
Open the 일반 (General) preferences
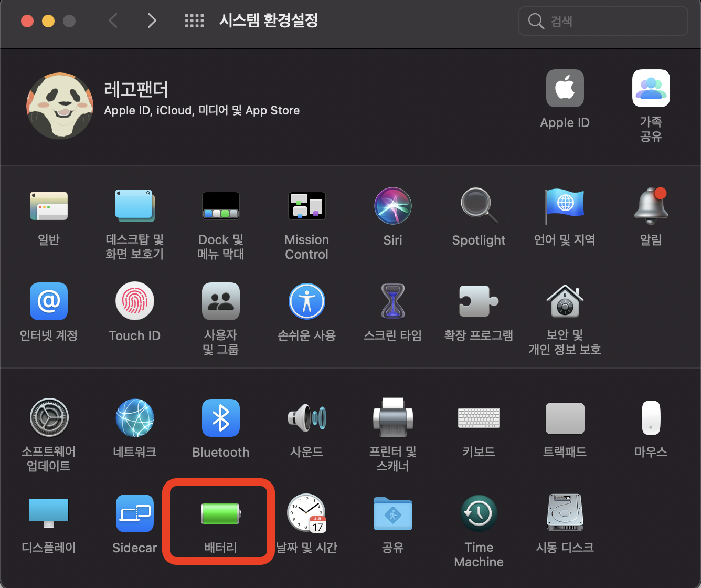click(x=49, y=206)
